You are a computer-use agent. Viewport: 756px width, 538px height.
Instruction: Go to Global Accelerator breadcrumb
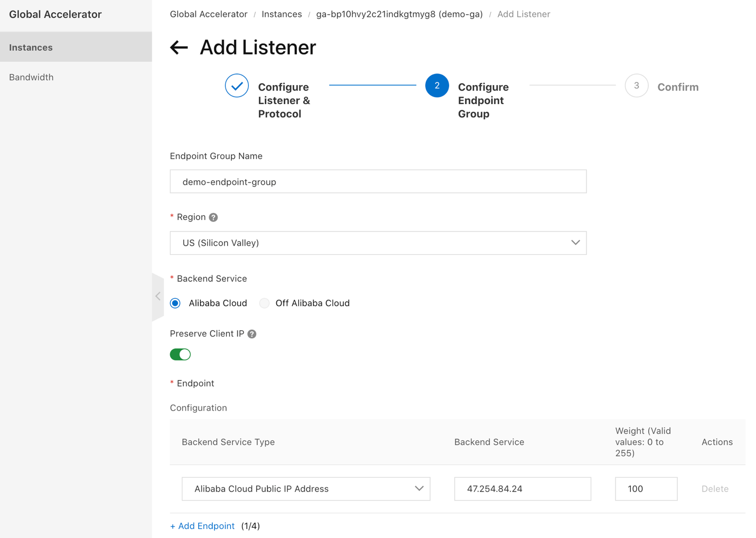coord(209,14)
